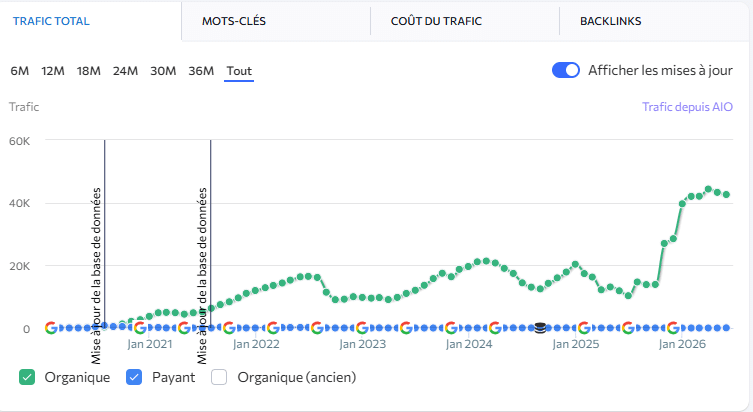Click the Jan 2021 axis label
The width and height of the screenshot is (753, 412).
coord(150,344)
